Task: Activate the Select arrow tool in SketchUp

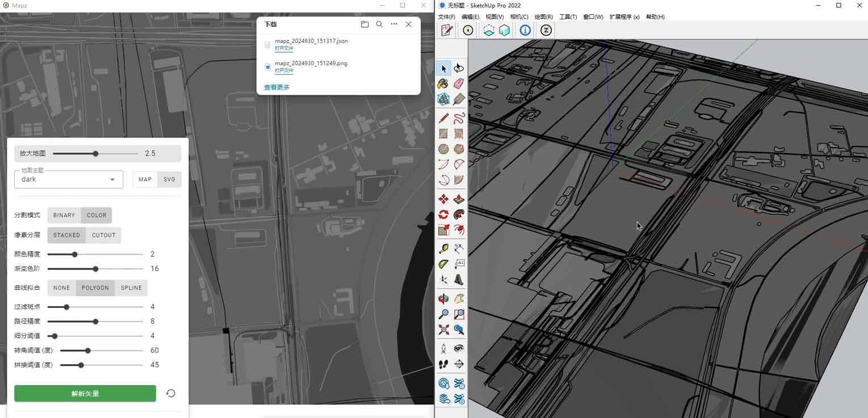Action: [x=443, y=68]
